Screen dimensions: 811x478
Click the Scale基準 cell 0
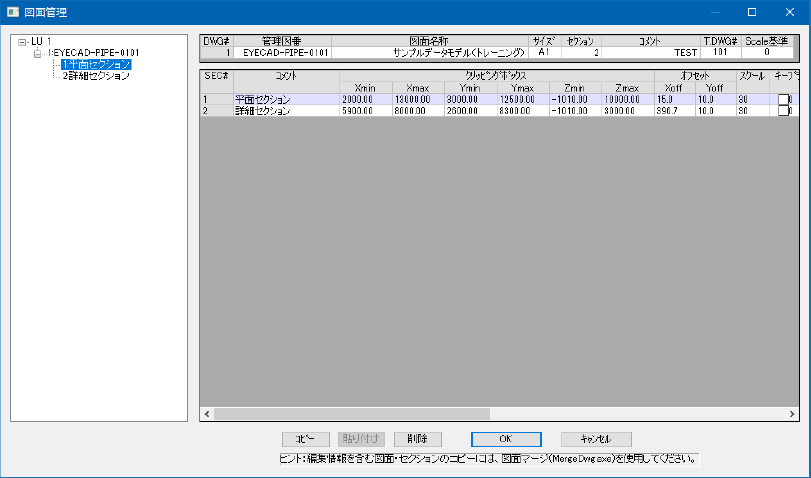coord(767,52)
